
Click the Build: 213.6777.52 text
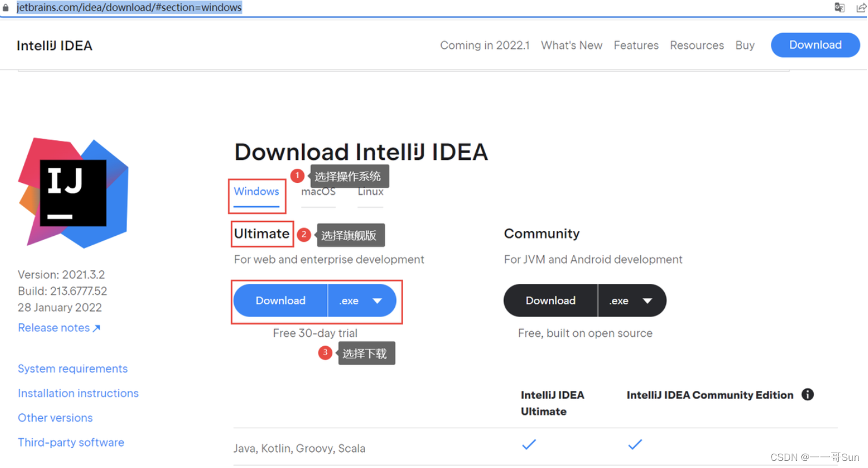coord(62,291)
